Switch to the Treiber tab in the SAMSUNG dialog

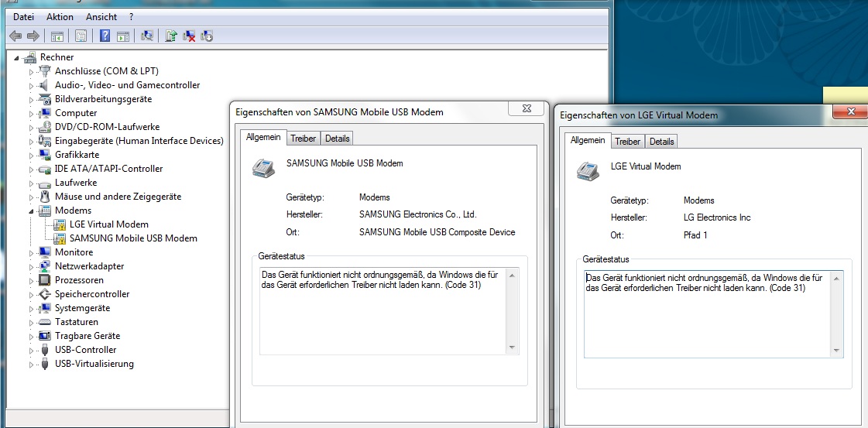coord(304,139)
